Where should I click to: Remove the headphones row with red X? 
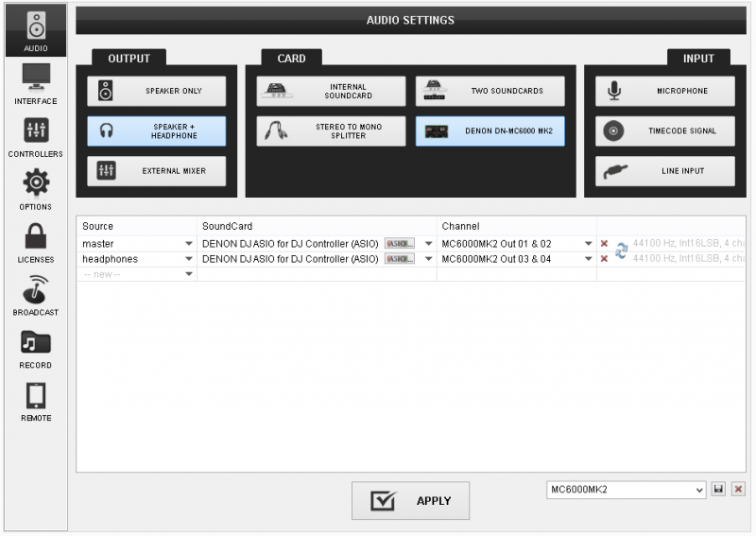(604, 259)
